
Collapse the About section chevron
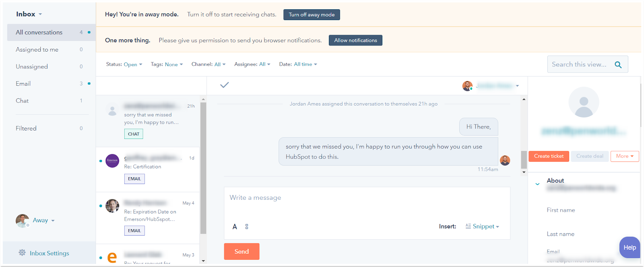(x=537, y=184)
